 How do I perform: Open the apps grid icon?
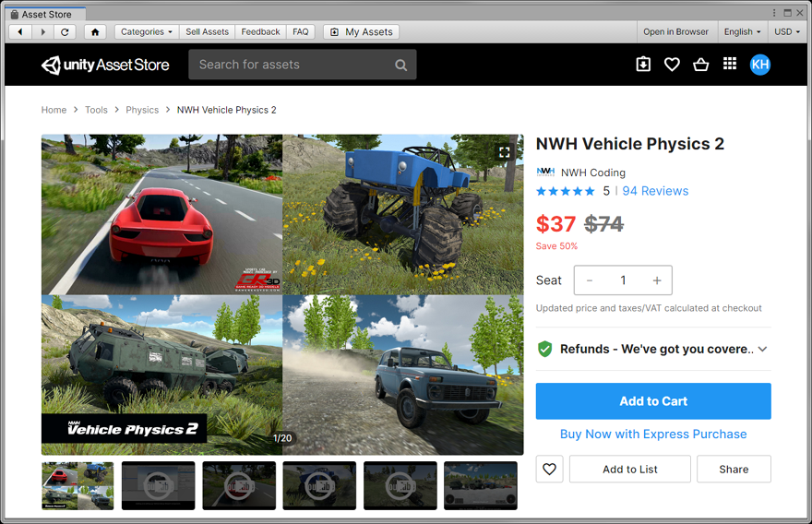(x=730, y=64)
